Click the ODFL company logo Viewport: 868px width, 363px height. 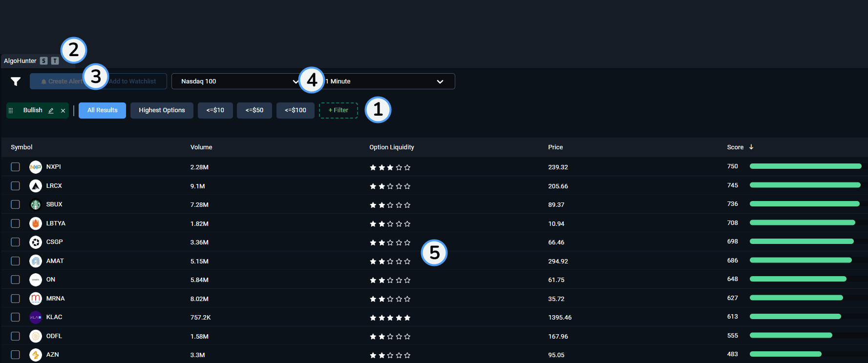pos(36,336)
